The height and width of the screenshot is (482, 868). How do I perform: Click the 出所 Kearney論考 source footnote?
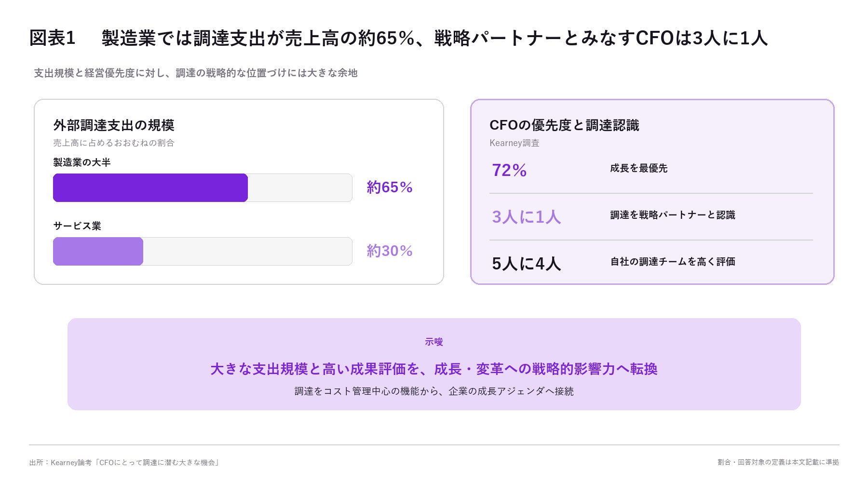click(x=124, y=463)
